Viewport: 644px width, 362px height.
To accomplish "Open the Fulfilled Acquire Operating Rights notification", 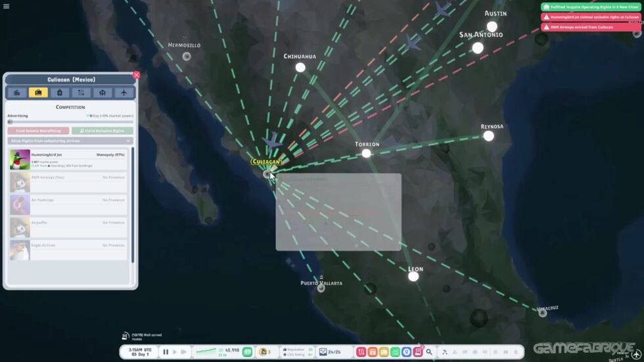I will click(591, 7).
